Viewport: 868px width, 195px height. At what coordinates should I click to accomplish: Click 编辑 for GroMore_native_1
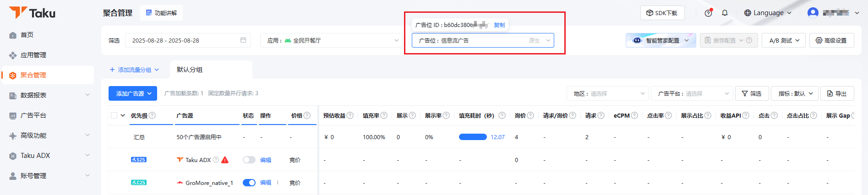pos(266,183)
